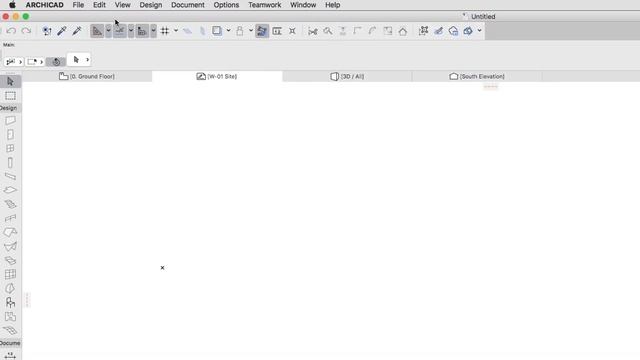This screenshot has height=360, width=640.
Task: Open the Help menu
Action: tap(333, 5)
